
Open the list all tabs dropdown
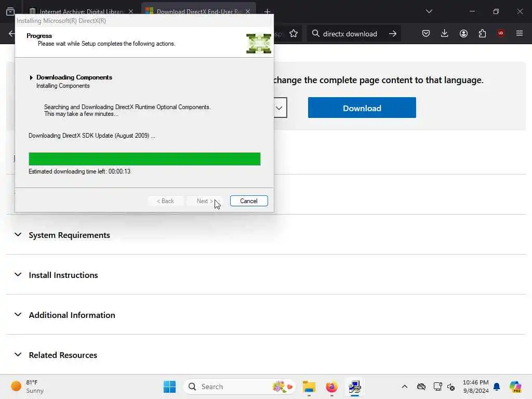click(429, 11)
